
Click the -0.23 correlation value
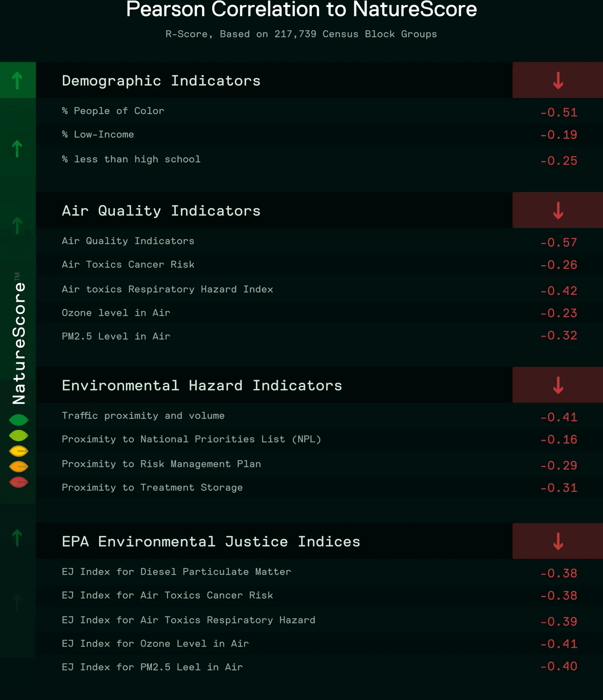click(x=559, y=313)
